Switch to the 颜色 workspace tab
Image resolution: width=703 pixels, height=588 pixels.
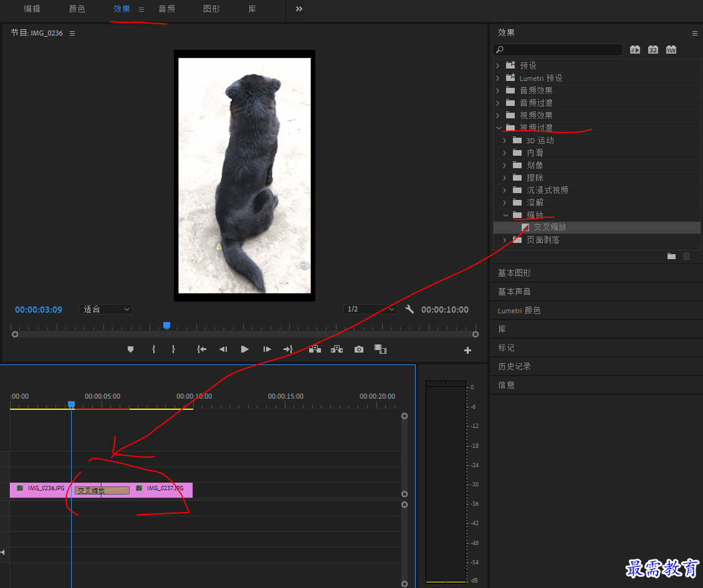(x=77, y=9)
